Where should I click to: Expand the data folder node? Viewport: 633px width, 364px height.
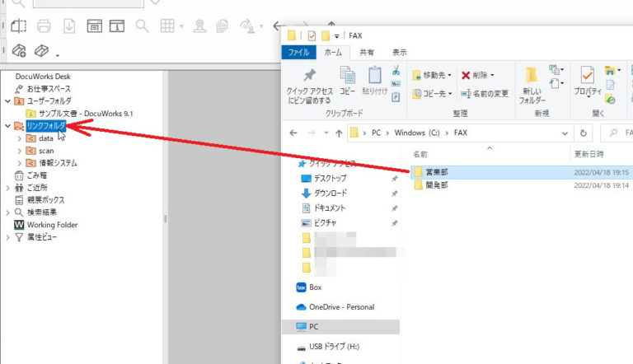coord(19,138)
